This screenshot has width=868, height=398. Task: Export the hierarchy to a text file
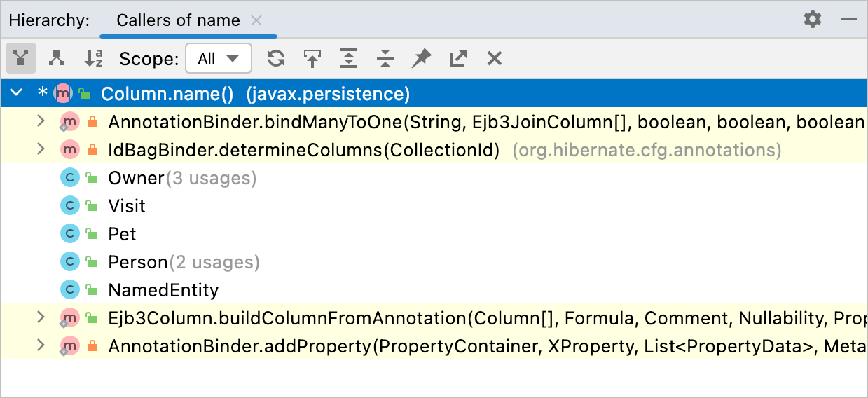coord(457,59)
